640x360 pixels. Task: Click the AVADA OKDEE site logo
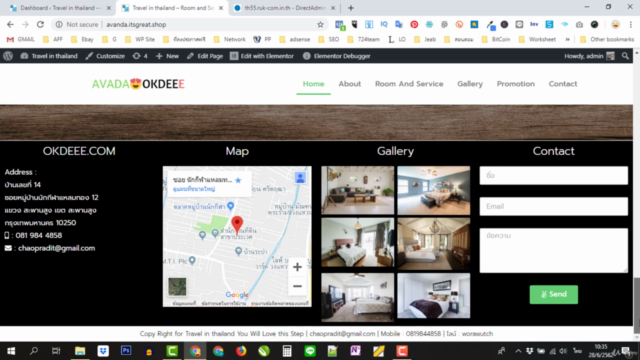coord(138,84)
